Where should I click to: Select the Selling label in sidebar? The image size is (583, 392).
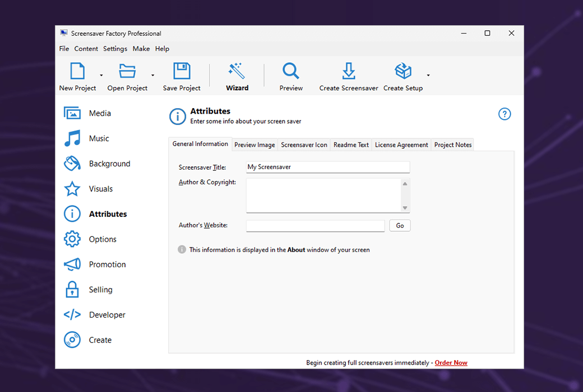click(x=100, y=290)
